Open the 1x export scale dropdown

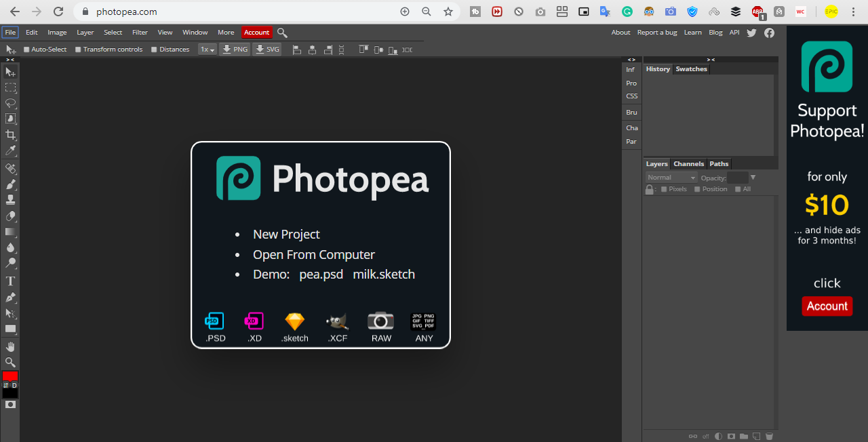pos(207,49)
